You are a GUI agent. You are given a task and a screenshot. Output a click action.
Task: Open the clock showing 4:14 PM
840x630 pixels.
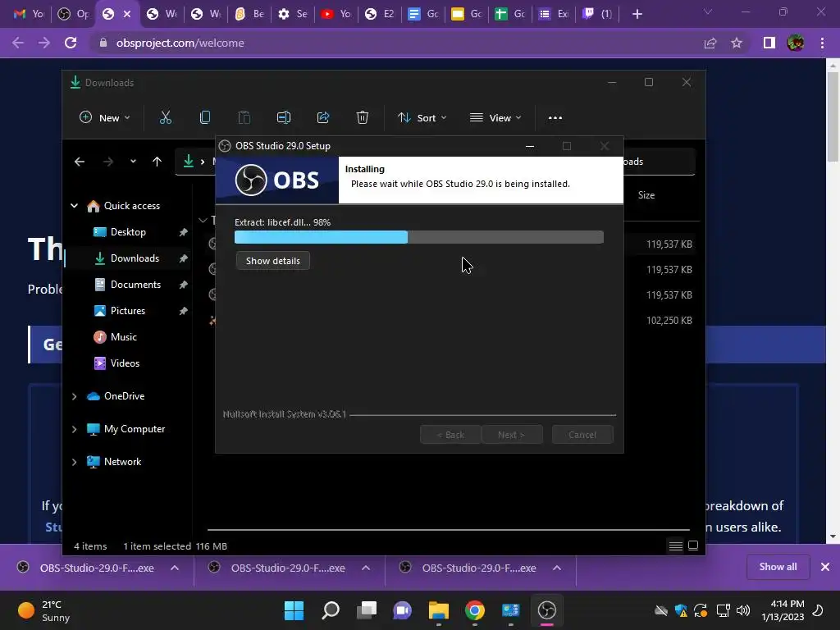[783, 610]
